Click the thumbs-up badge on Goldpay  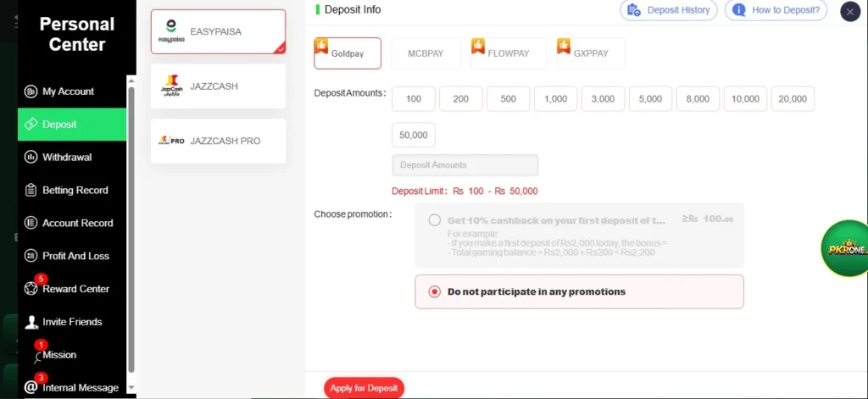tap(321, 46)
